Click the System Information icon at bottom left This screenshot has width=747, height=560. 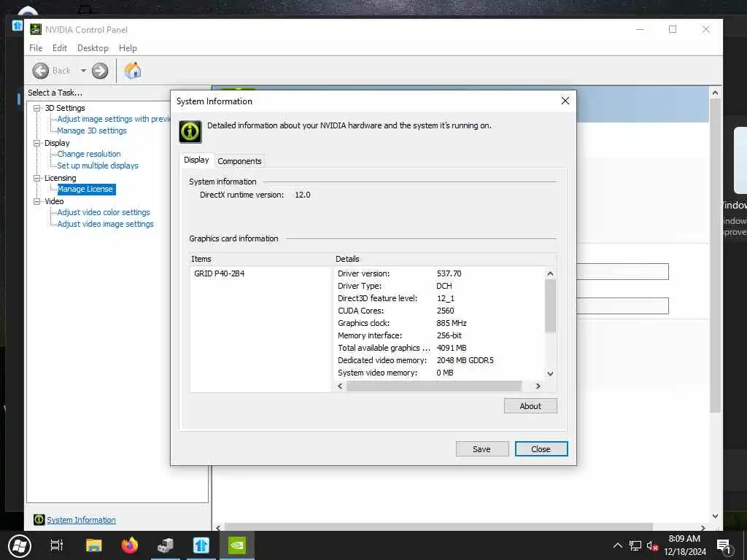39,519
